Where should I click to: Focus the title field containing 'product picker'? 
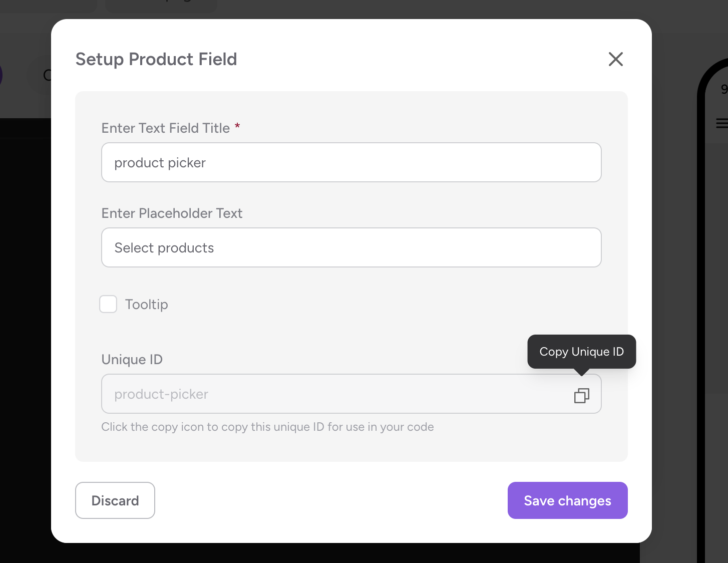tap(351, 162)
